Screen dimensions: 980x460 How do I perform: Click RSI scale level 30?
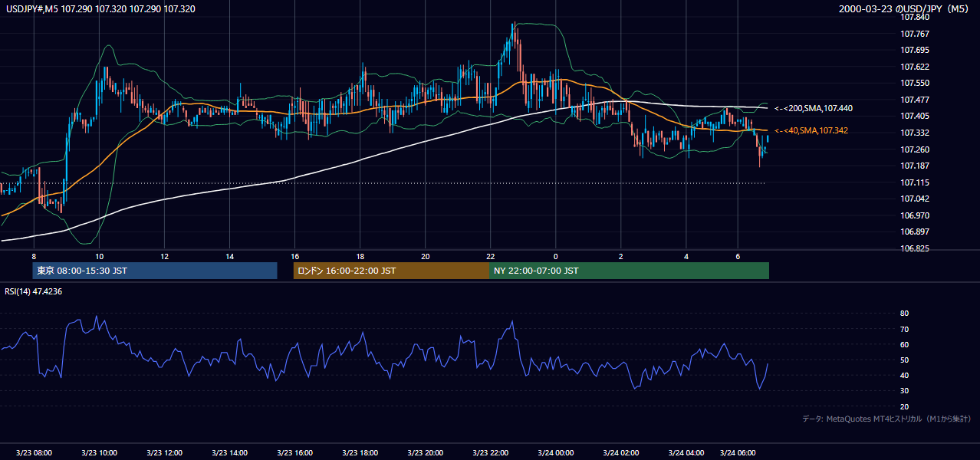(905, 391)
